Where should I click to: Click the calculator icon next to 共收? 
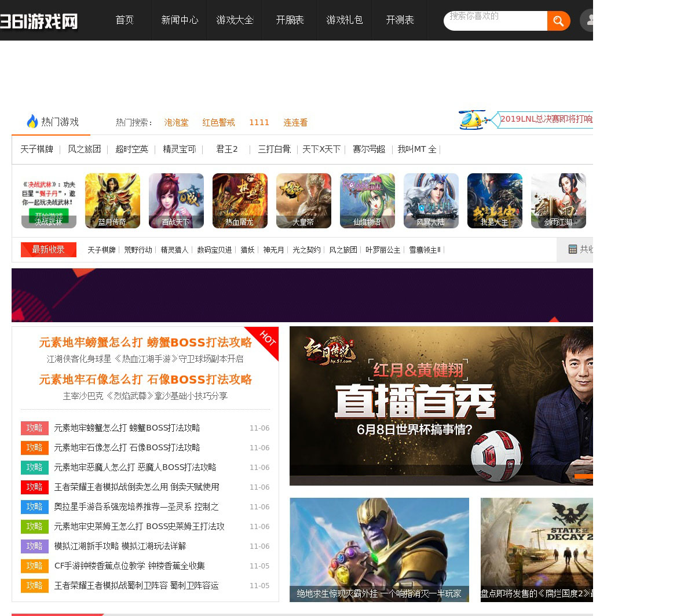click(x=573, y=249)
